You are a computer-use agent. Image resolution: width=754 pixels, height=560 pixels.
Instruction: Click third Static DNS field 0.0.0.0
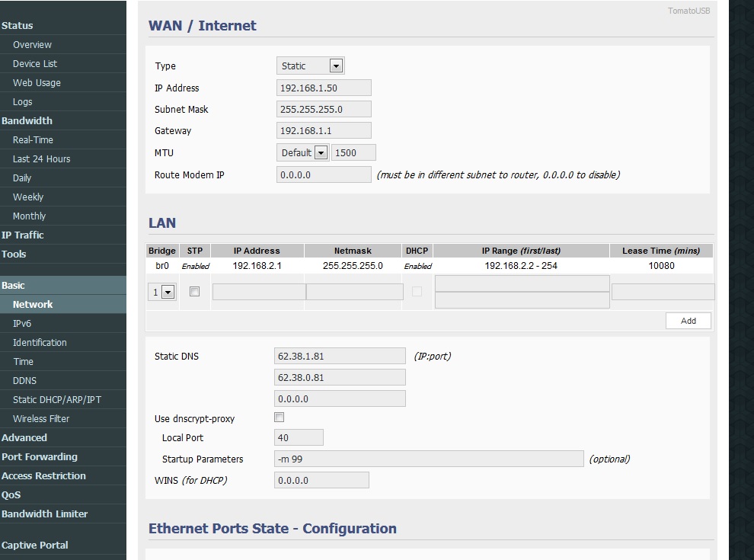click(340, 398)
